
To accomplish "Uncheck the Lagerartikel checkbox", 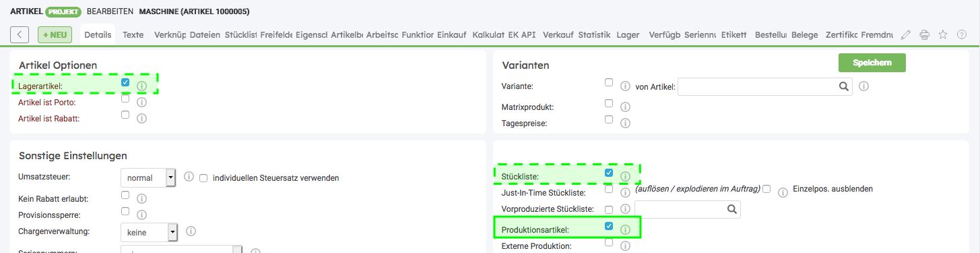I will click(x=125, y=82).
